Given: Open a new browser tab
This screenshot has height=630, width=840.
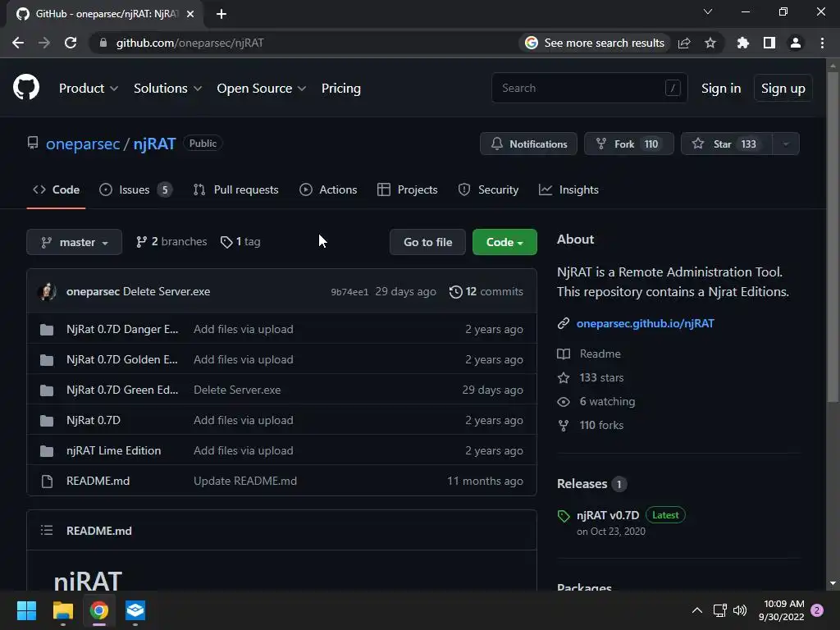Looking at the screenshot, I should pos(221,14).
